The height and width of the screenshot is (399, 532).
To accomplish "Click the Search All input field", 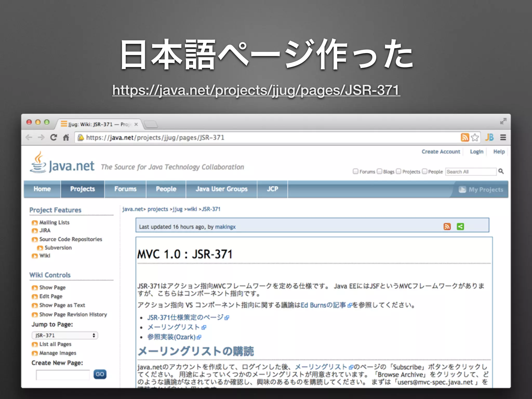I will coord(471,172).
